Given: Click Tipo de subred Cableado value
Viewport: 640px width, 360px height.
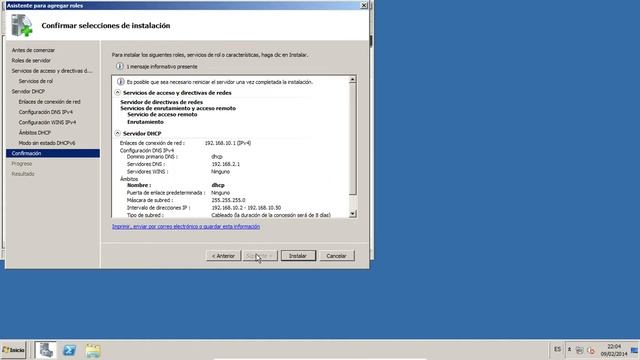Looking at the screenshot, I should click(x=271, y=215).
